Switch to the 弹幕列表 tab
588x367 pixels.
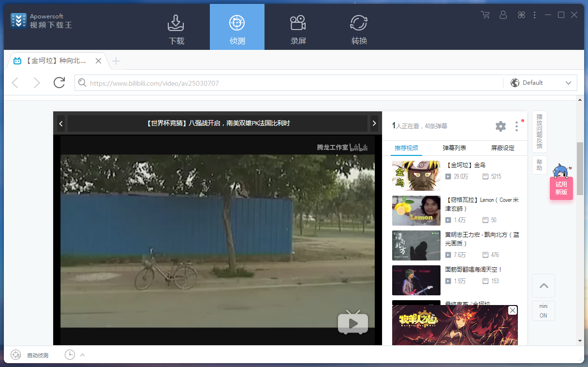tap(454, 148)
